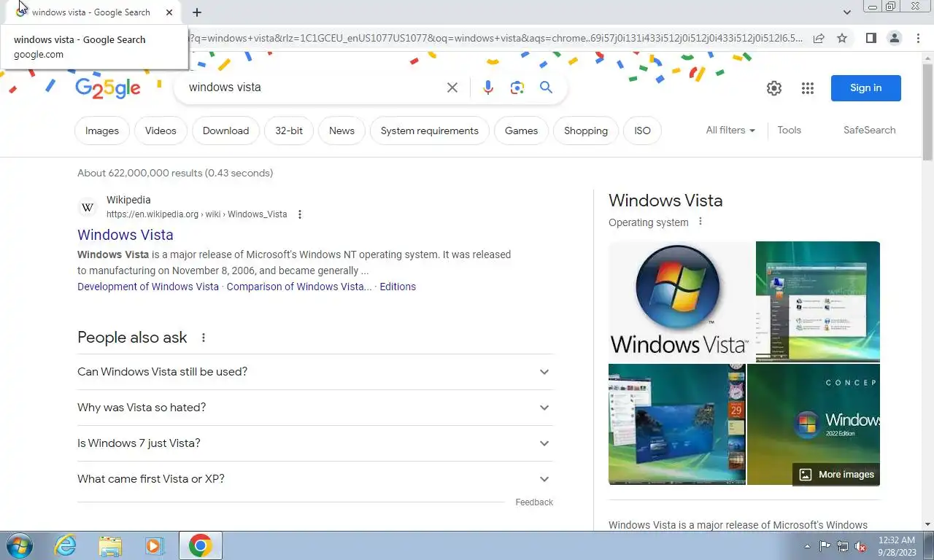Open Windows Media Player from taskbar
Screen dimensions: 934x560
[x=154, y=545]
